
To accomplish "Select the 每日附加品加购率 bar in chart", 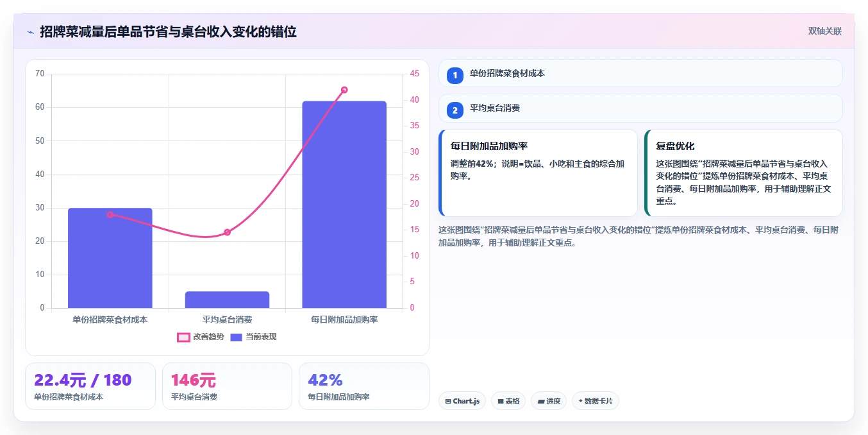I will (x=344, y=205).
